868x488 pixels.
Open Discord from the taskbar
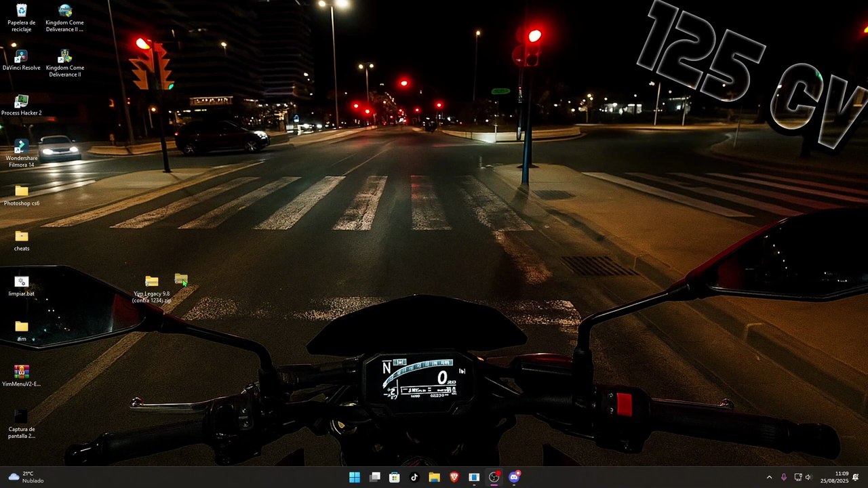pos(514,477)
